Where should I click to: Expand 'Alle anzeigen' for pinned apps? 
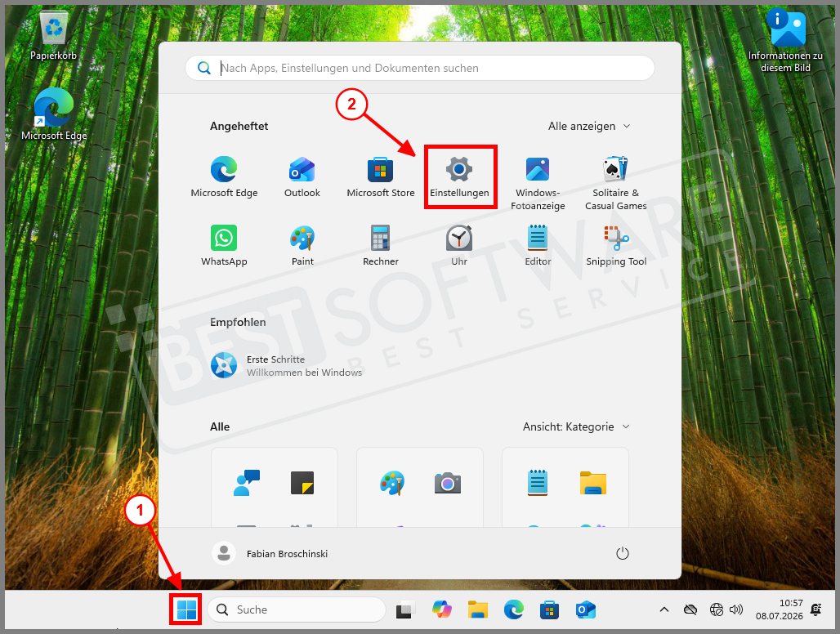tap(589, 126)
